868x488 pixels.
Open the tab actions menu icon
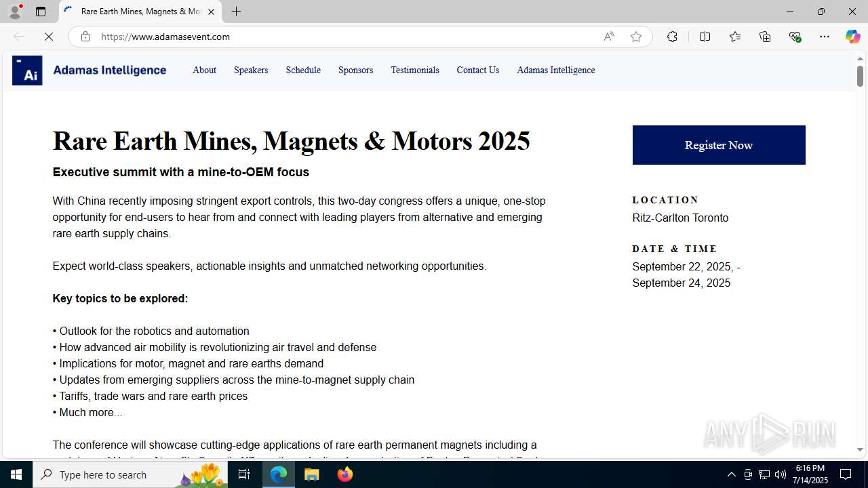41,12
